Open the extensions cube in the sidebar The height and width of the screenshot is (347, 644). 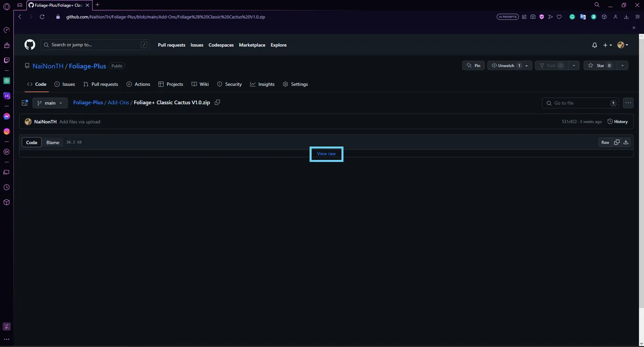coord(7,202)
